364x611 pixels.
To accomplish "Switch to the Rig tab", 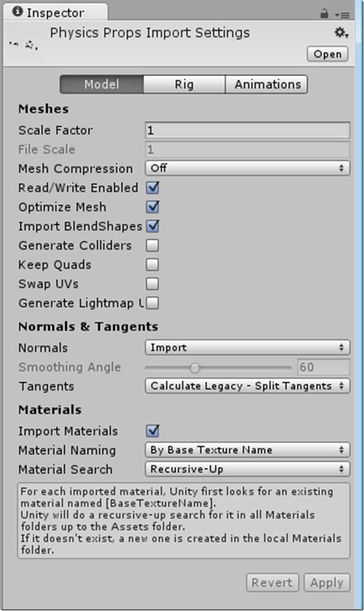I will pos(184,85).
